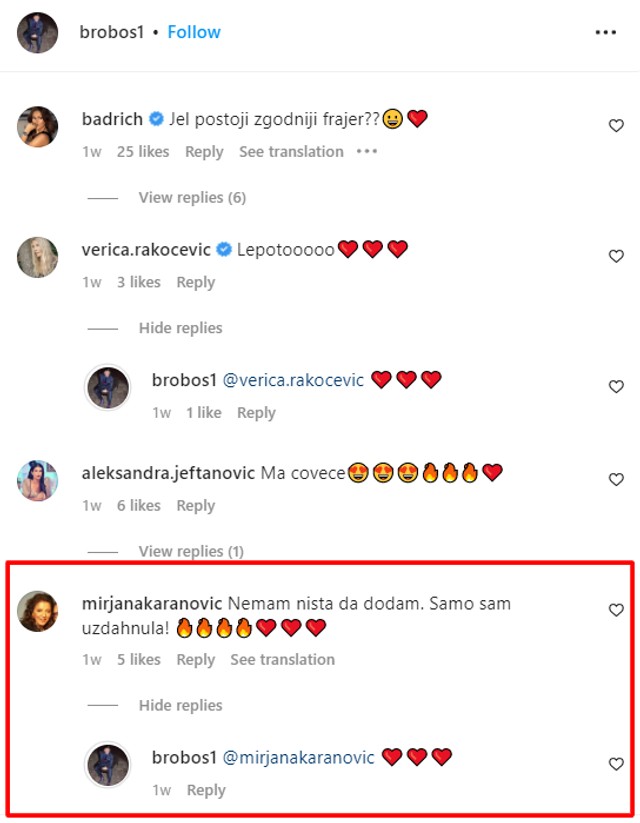640x823 pixels.
Task: See translation of mirjanakaranovic's comment
Action: click(x=282, y=660)
